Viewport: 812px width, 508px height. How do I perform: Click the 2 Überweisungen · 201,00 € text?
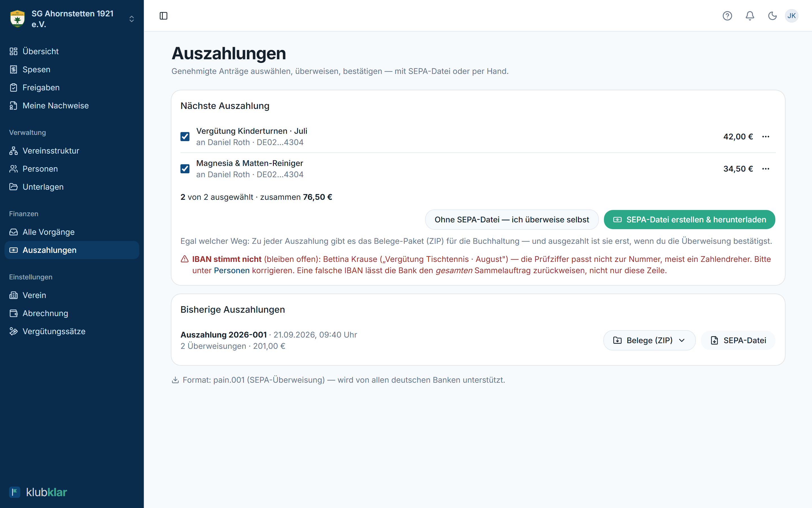coord(233,346)
